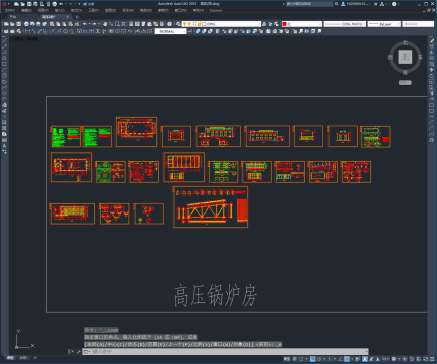Click the Help question mark in the standard toolbar
Image resolution: width=437 pixels, height=364 pixels.
click(169, 24)
